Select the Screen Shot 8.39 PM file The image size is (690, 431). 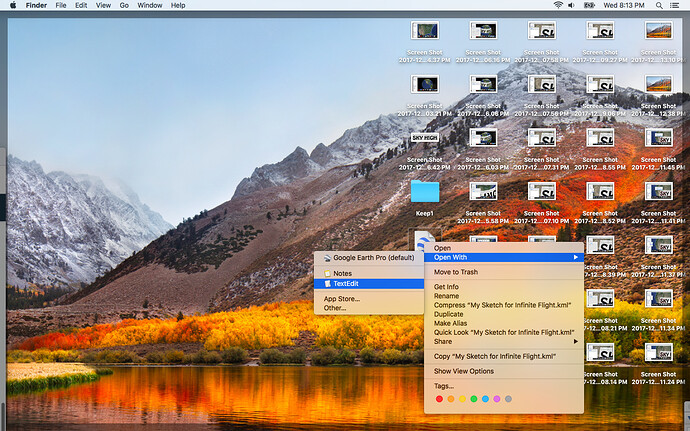tap(600, 245)
